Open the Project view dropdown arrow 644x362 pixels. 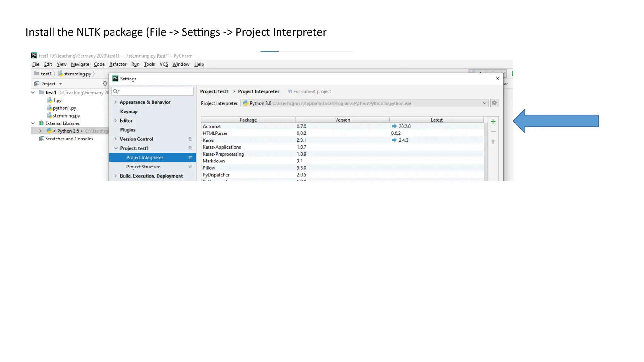pyautogui.click(x=60, y=84)
